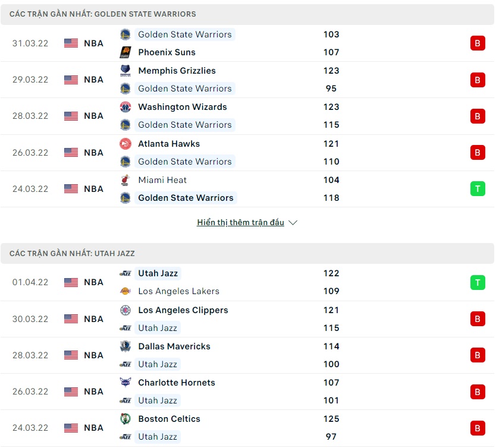
Task: Click the Los Angeles Lakers logo
Action: 125,291
